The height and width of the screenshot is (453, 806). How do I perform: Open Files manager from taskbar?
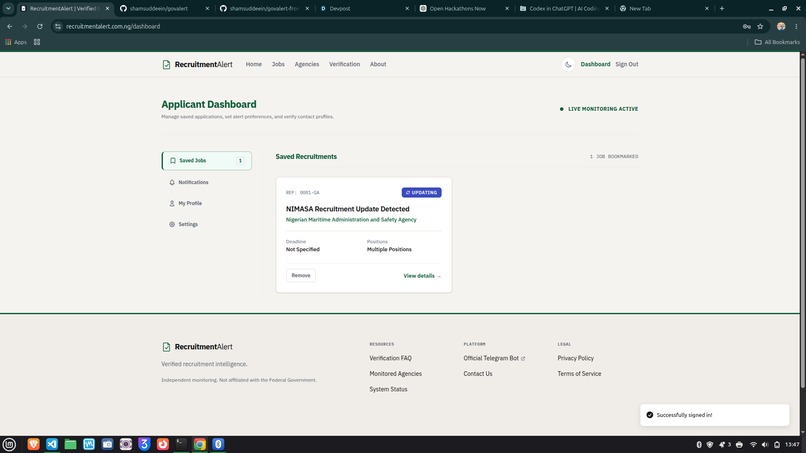[x=70, y=444]
